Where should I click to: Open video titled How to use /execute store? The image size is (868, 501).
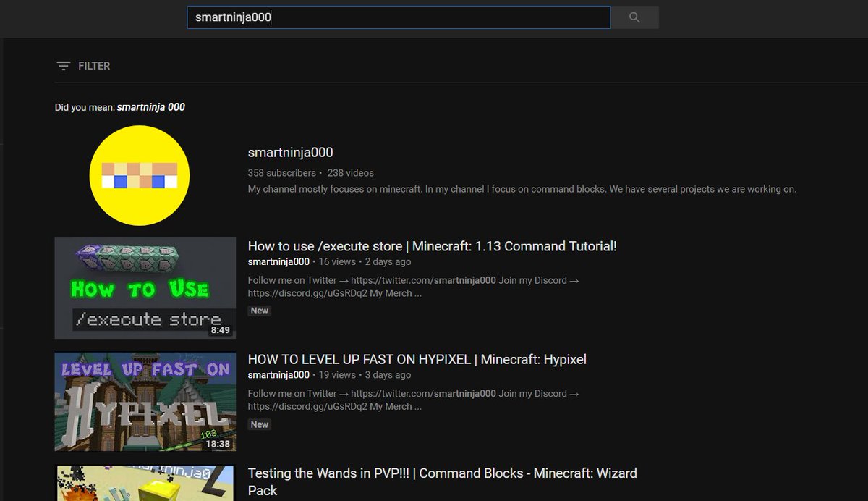pyautogui.click(x=432, y=246)
